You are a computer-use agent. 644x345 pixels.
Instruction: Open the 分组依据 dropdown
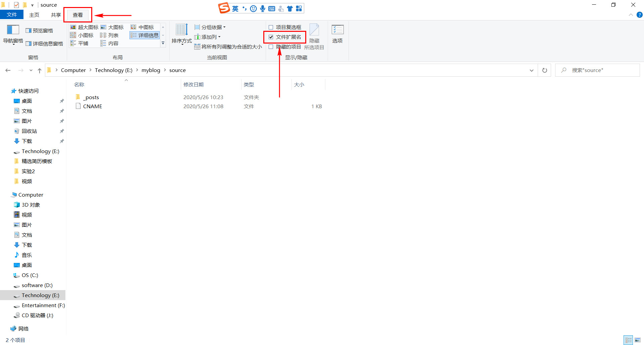(x=210, y=27)
